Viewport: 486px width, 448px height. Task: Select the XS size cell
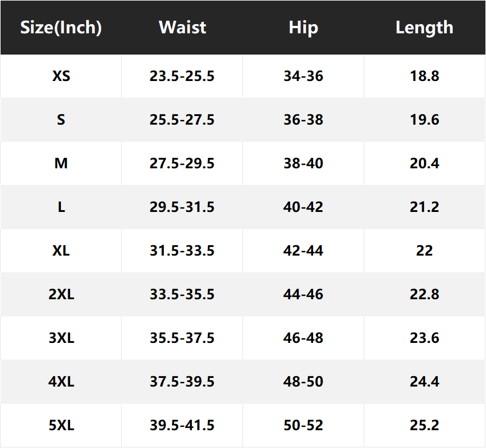[61, 76]
